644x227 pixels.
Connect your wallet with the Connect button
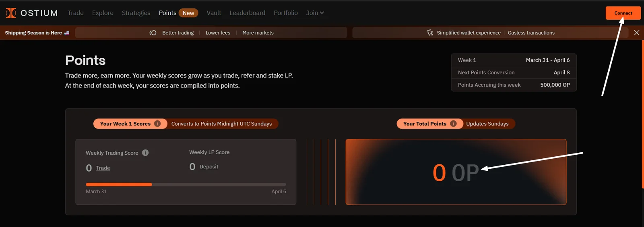click(623, 13)
